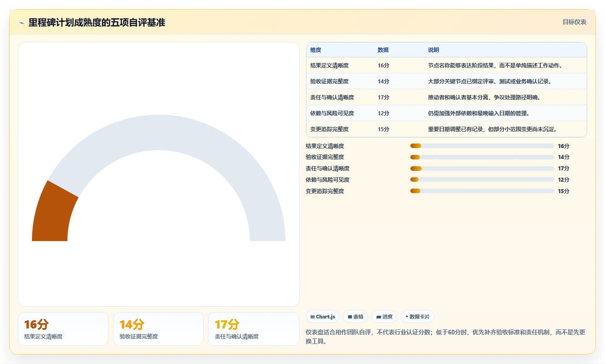Select the 依赖与风险可见度 cell in the table
The height and width of the screenshot is (364, 605).
[x=332, y=113]
